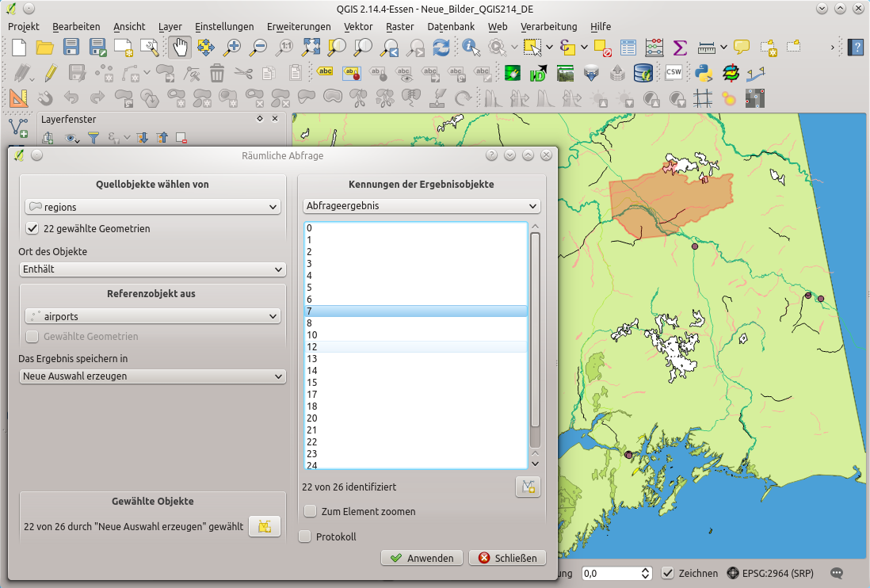The image size is (870, 588).
Task: Open the attribute table
Action: tap(628, 48)
